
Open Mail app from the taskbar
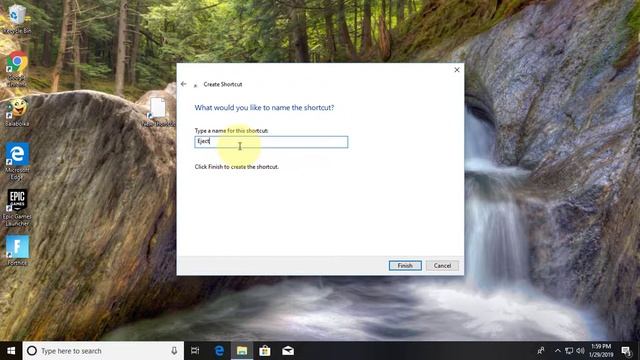(288, 351)
